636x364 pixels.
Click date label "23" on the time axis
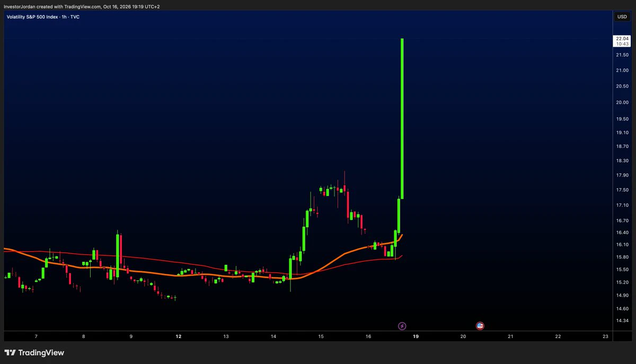605,336
